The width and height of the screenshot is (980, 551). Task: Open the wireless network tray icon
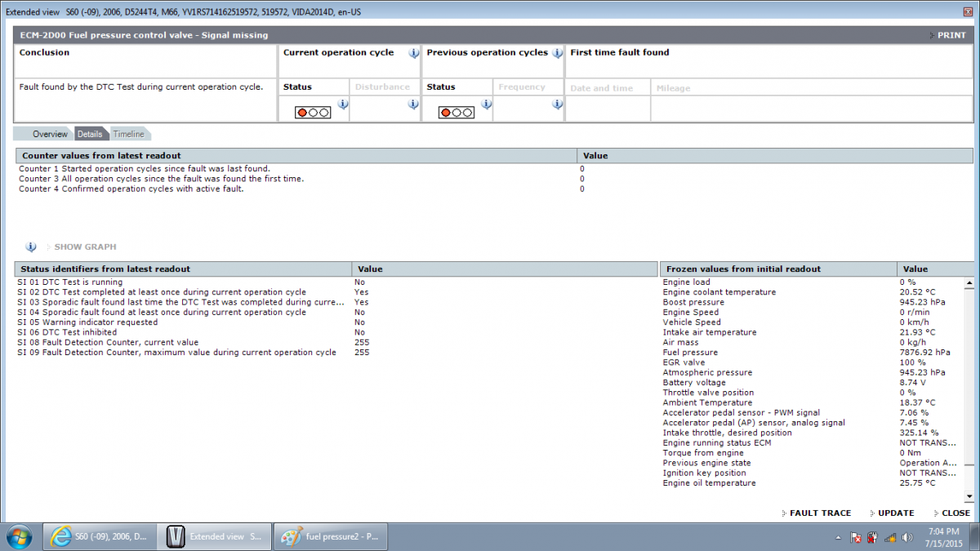890,537
